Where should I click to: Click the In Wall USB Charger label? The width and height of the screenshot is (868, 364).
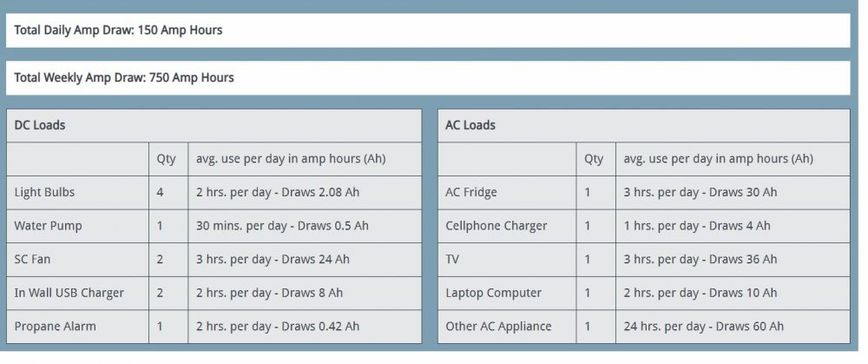pyautogui.click(x=69, y=293)
